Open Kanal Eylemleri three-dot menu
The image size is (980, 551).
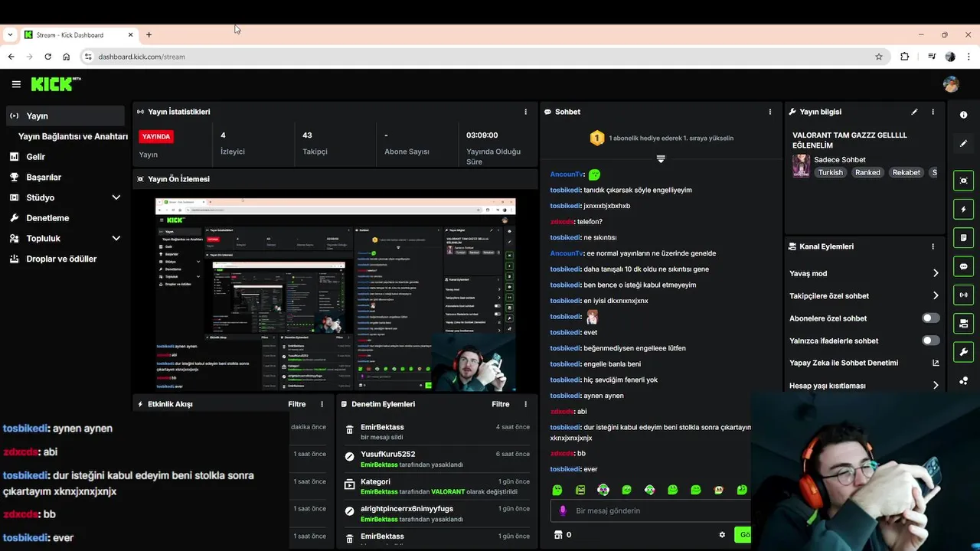[933, 246]
